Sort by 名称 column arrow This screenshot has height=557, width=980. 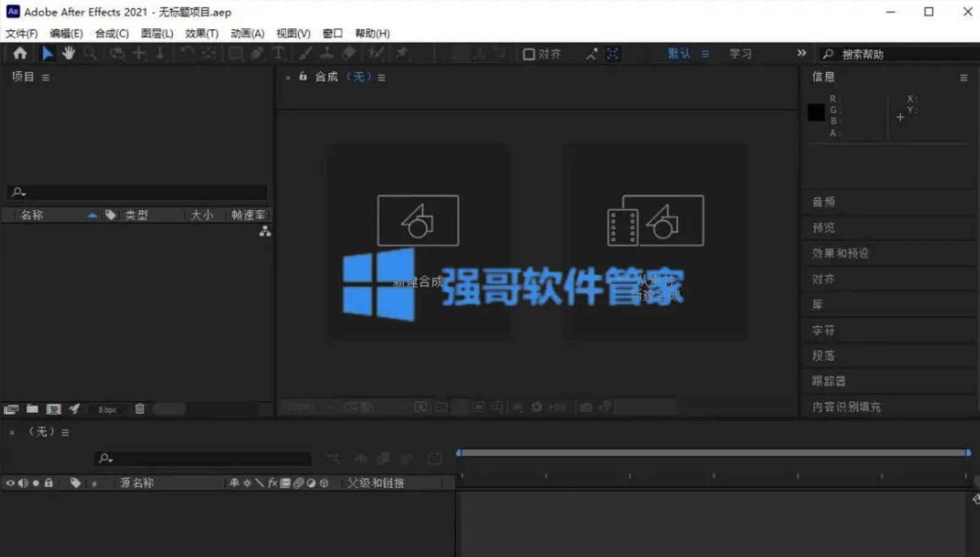(x=92, y=215)
